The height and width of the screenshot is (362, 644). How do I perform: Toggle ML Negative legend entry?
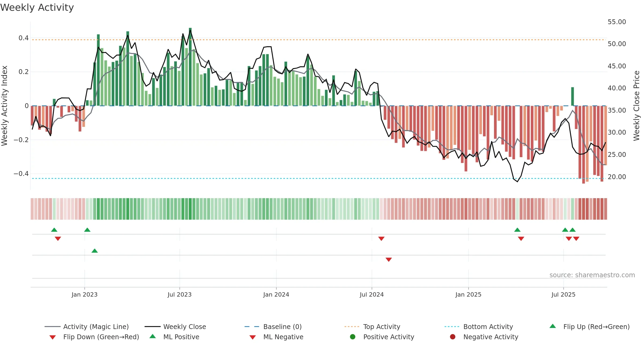click(276, 337)
